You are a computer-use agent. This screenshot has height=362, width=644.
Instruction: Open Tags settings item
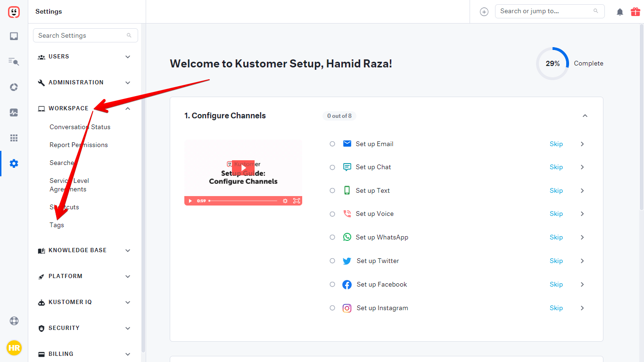tap(57, 225)
